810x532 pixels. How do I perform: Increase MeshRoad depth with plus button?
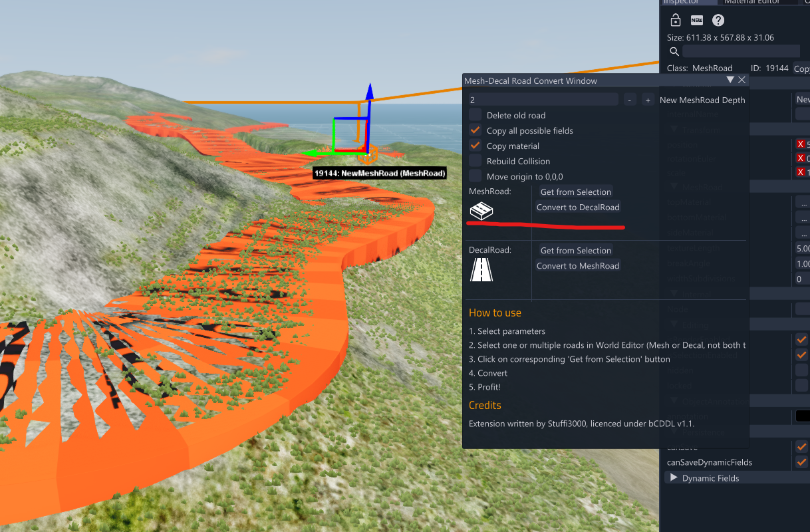(x=647, y=100)
